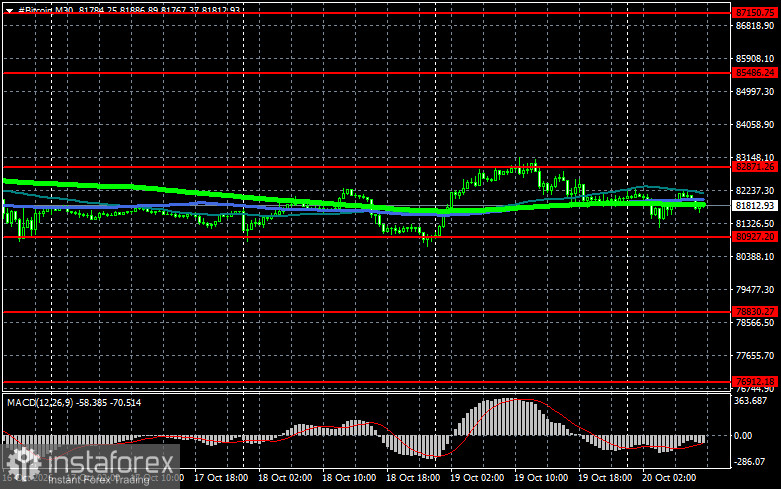Viewport: 781px width, 489px height.
Task: Click the 363.687 MACD scale value
Action: point(751,401)
